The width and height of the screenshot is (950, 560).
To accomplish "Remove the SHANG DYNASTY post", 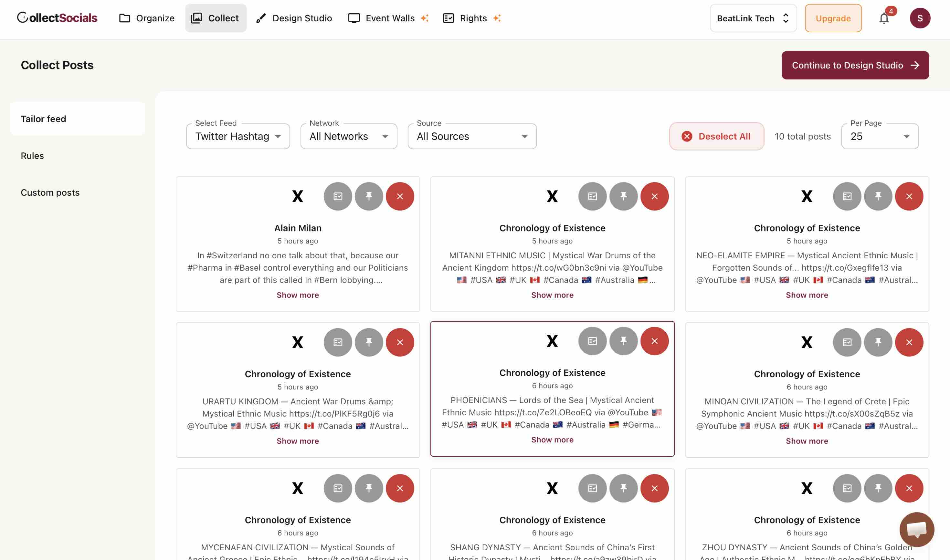I will 654,488.
